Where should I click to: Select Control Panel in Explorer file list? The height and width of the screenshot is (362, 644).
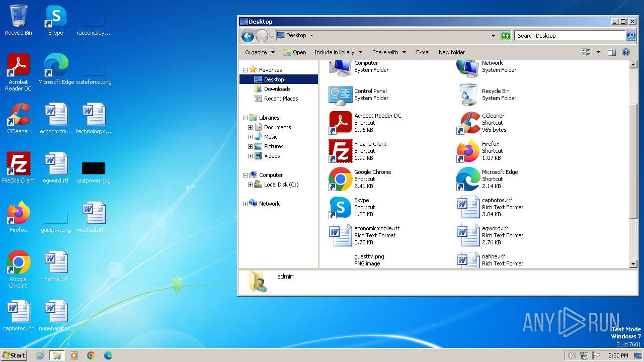coord(358,95)
